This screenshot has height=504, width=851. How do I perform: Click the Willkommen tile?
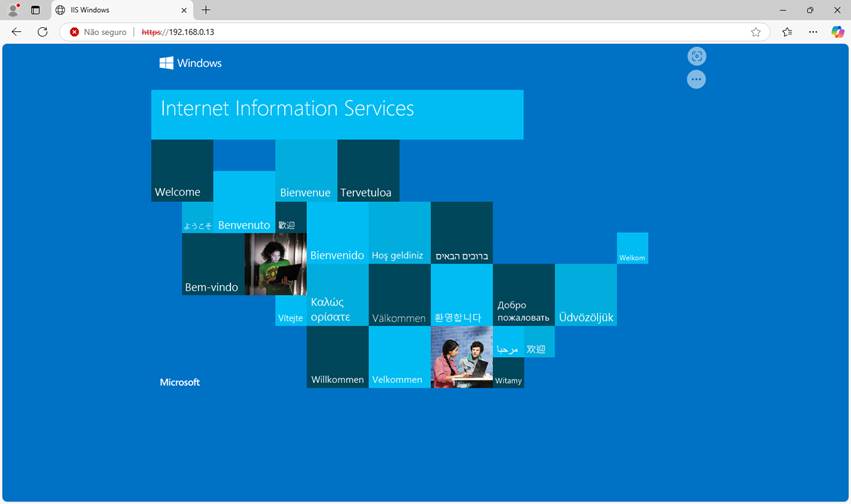(x=337, y=357)
